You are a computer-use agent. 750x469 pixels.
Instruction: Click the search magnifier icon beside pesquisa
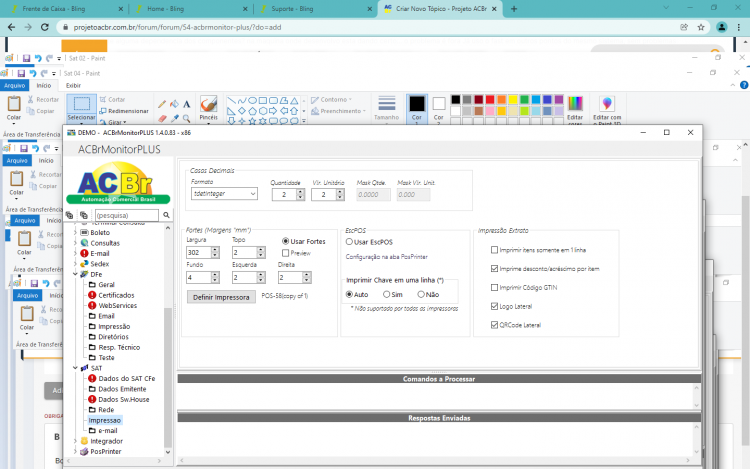166,215
